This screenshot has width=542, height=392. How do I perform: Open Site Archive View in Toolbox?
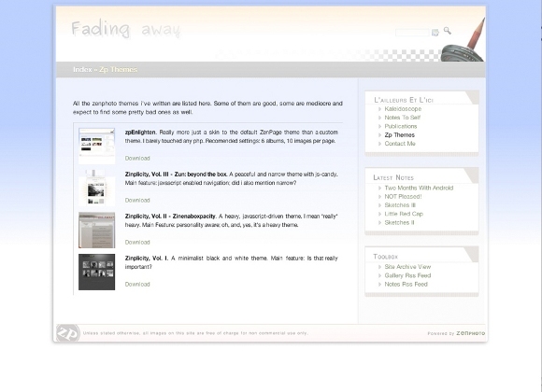pyautogui.click(x=407, y=267)
